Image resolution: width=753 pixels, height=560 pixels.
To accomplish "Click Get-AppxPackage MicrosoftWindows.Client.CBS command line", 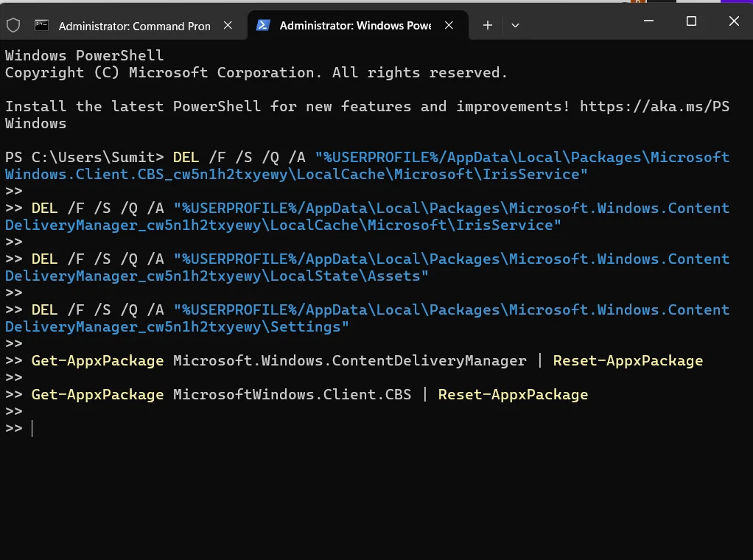I will pos(309,395).
